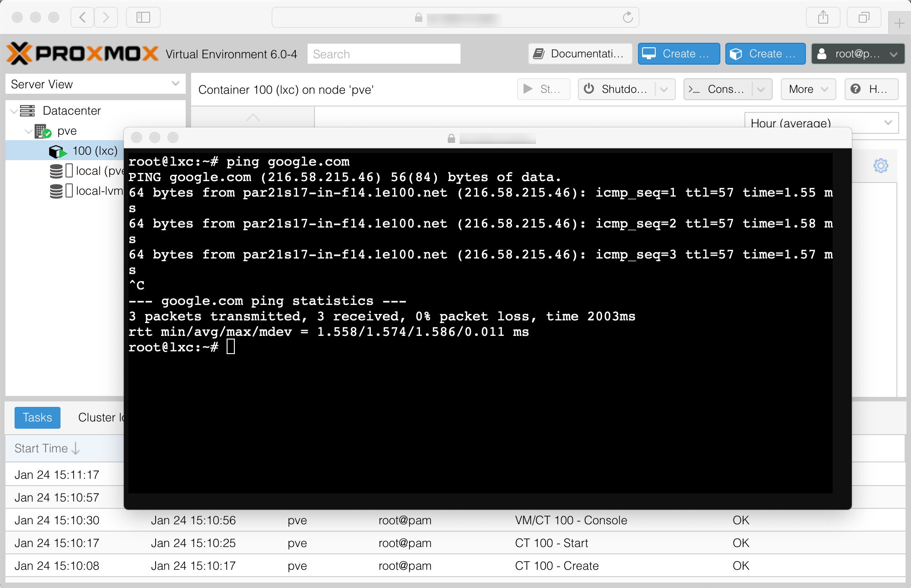
Task: Click the Proxmox logo icon
Action: coord(20,54)
